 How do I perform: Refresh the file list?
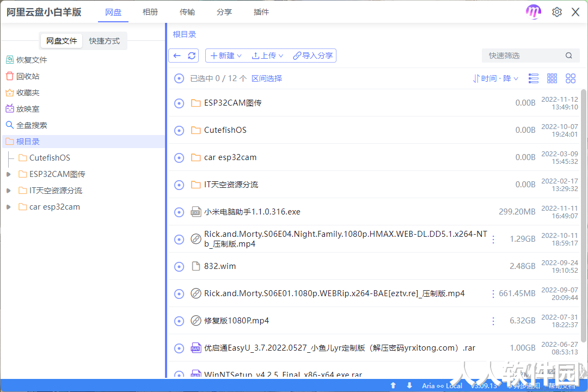(192, 56)
